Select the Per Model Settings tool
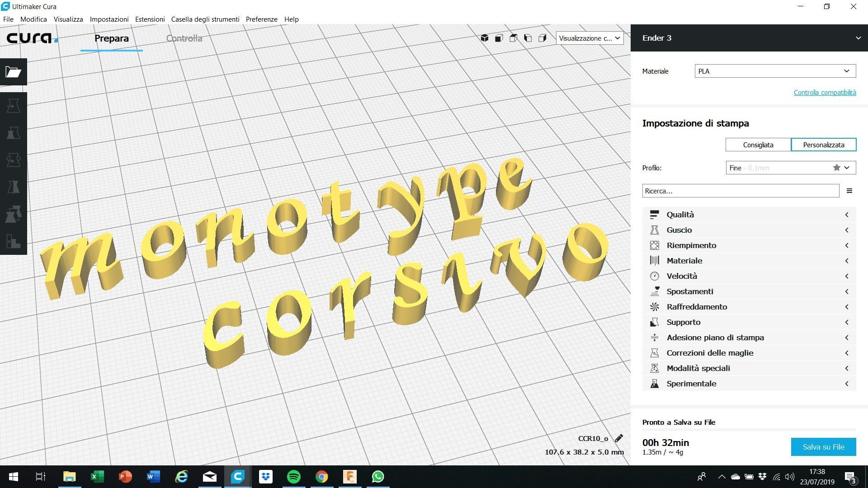The width and height of the screenshot is (868, 488). click(14, 214)
